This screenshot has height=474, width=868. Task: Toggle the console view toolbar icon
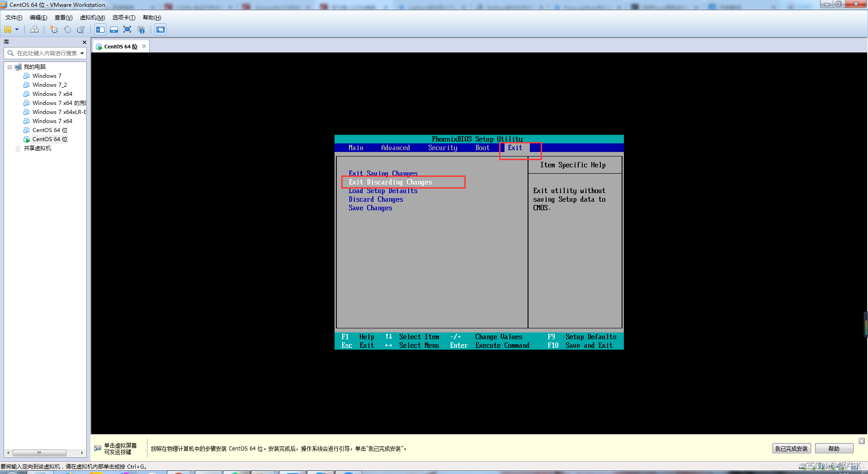160,30
